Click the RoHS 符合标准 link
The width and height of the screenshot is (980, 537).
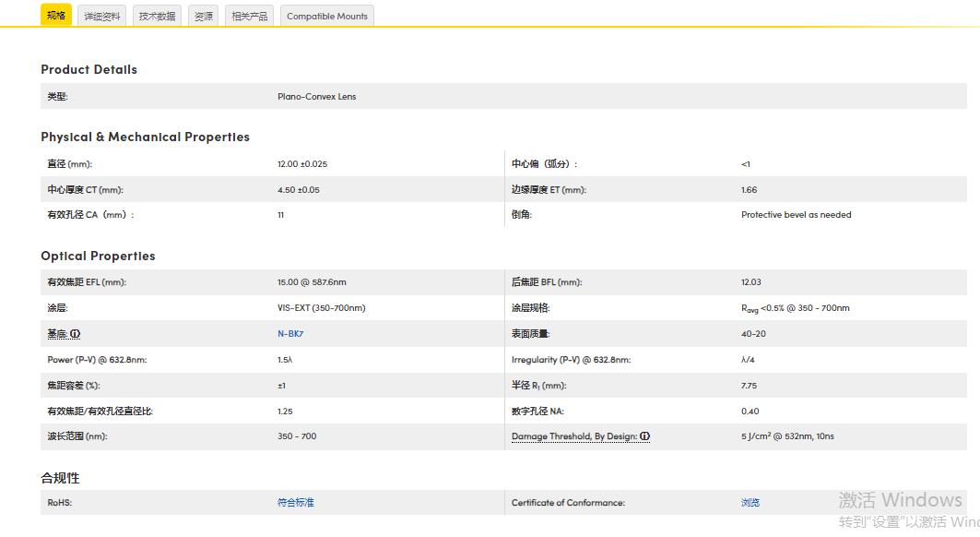tap(295, 503)
